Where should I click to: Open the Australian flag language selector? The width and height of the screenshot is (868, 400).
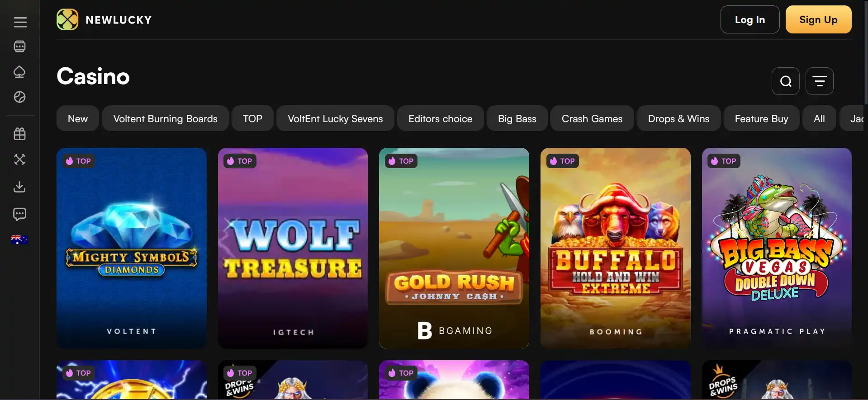19,240
